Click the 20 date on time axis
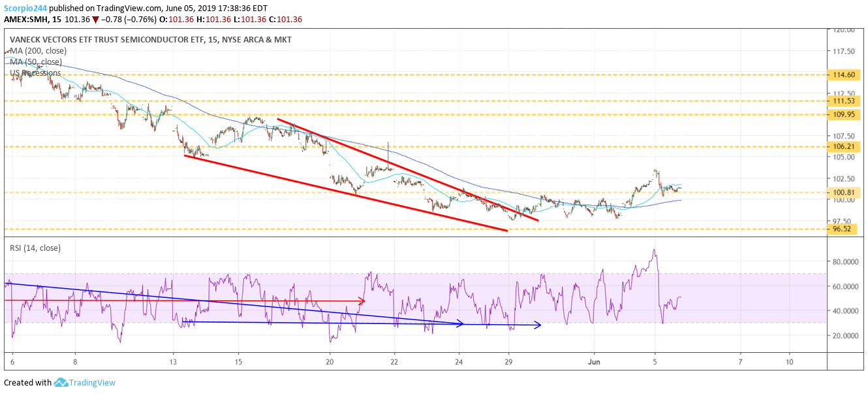The width and height of the screenshot is (868, 394). click(330, 361)
